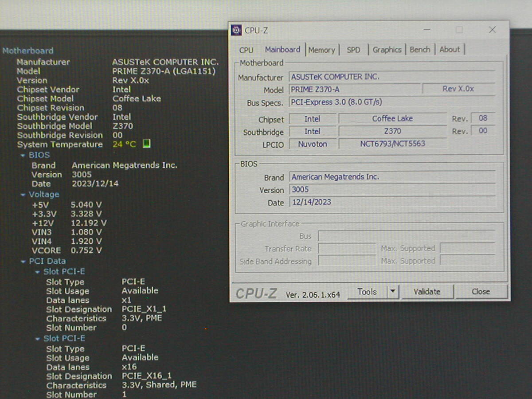Minimize the CPU-Z window
The height and width of the screenshot is (399, 532).
click(x=426, y=30)
